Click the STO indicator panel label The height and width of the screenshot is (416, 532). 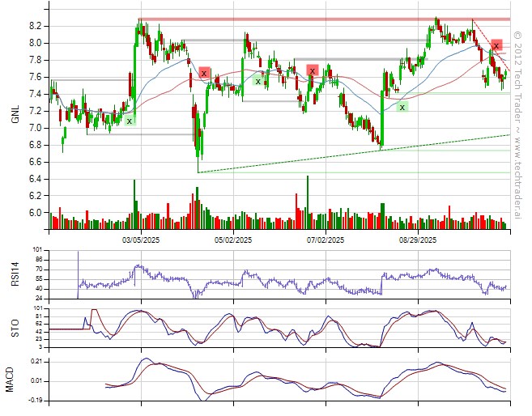point(15,328)
